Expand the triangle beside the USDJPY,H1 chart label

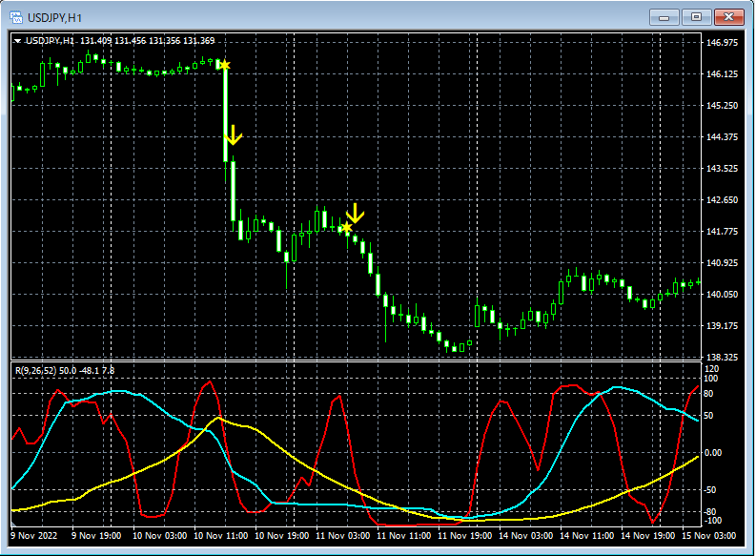[x=16, y=41]
